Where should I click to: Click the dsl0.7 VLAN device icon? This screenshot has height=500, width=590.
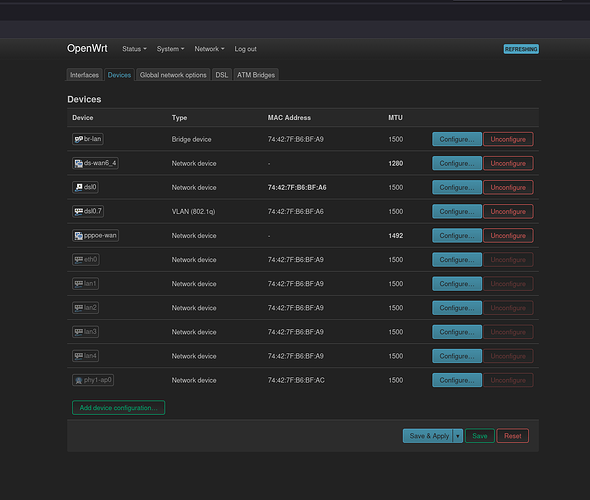coord(78,211)
